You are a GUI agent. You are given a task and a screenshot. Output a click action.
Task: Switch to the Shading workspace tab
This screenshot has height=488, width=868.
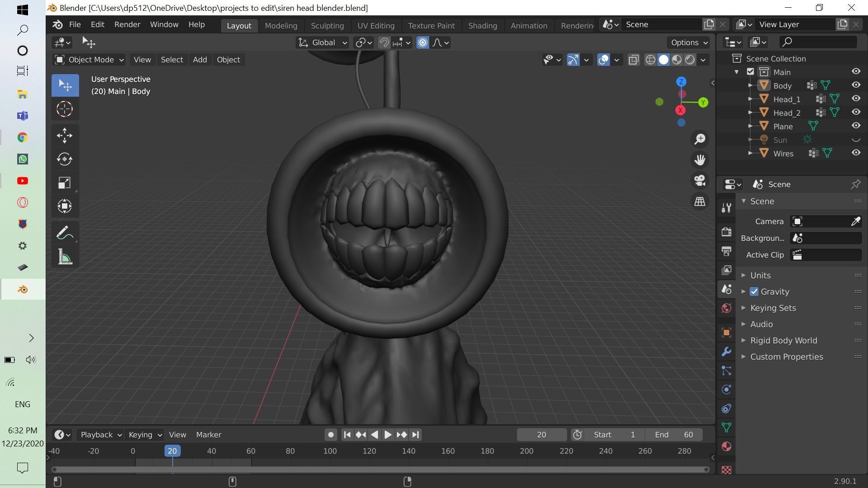pos(482,26)
